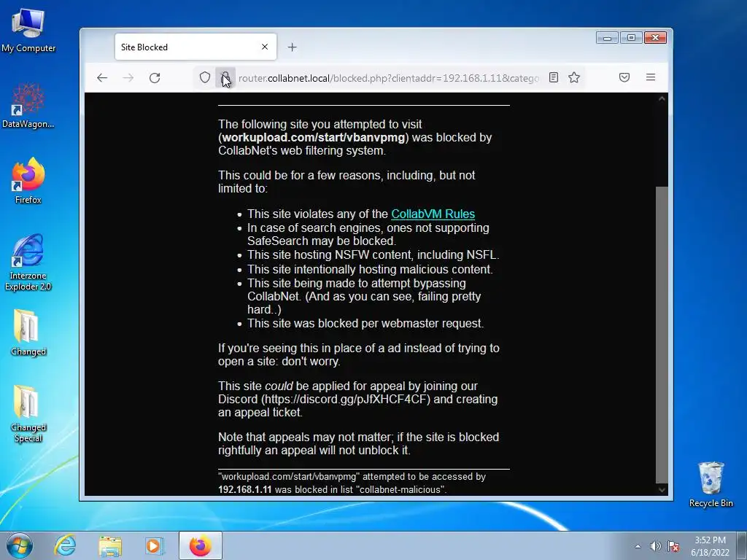Click the italic word 'could' in appeal paragraph
The image size is (747, 560).
pyautogui.click(x=279, y=386)
